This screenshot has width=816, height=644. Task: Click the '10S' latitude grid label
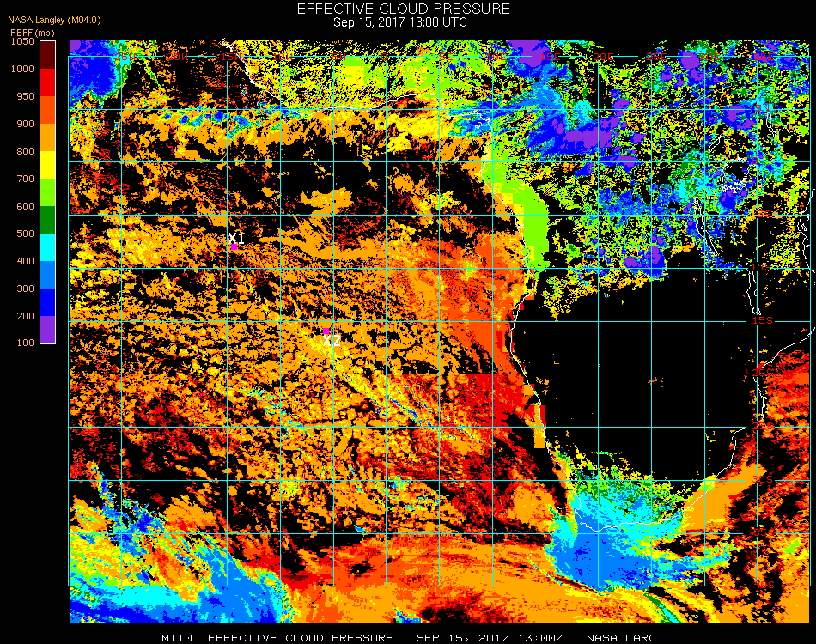[x=761, y=267]
